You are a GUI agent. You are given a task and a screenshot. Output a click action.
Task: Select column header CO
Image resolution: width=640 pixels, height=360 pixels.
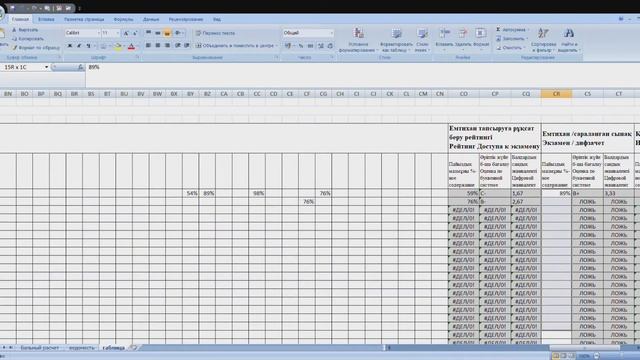(x=464, y=94)
